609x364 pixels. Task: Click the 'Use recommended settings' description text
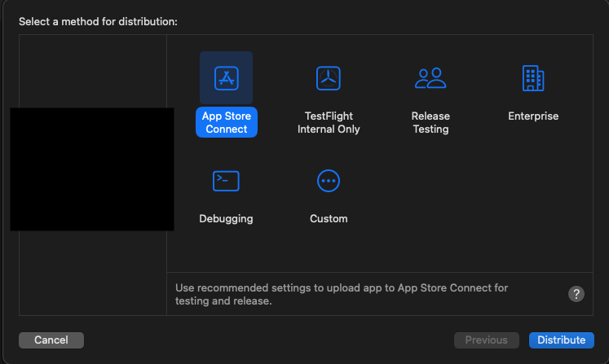click(342, 294)
